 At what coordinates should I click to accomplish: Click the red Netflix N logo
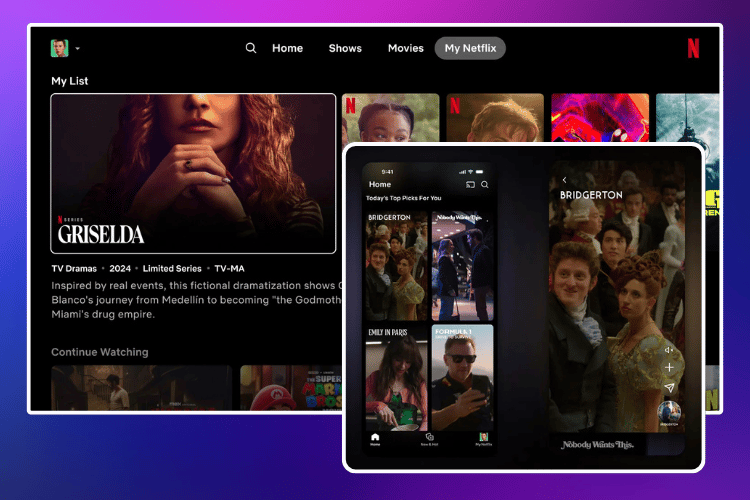click(693, 48)
